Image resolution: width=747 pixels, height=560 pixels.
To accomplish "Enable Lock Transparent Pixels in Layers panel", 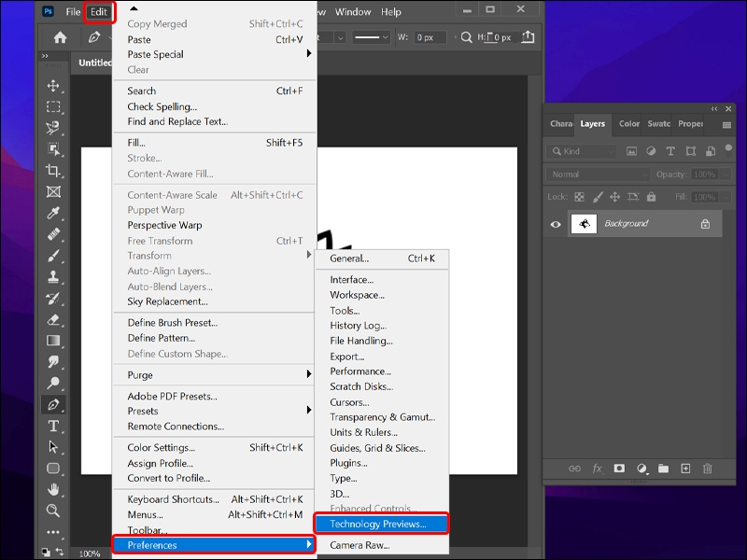I will click(580, 197).
